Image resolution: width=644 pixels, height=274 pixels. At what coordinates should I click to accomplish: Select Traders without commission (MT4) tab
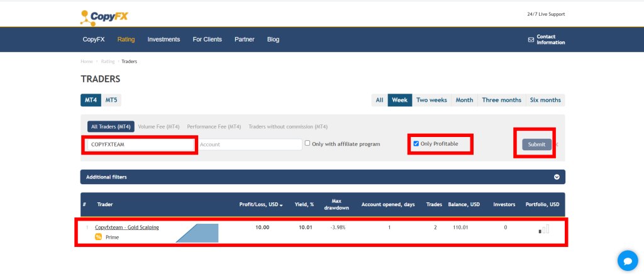(288, 127)
